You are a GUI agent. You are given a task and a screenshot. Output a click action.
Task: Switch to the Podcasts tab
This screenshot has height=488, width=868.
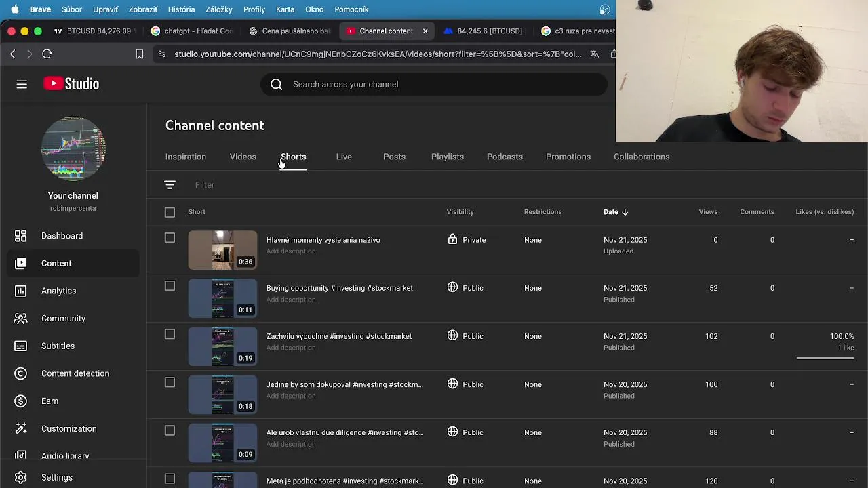tap(505, 157)
